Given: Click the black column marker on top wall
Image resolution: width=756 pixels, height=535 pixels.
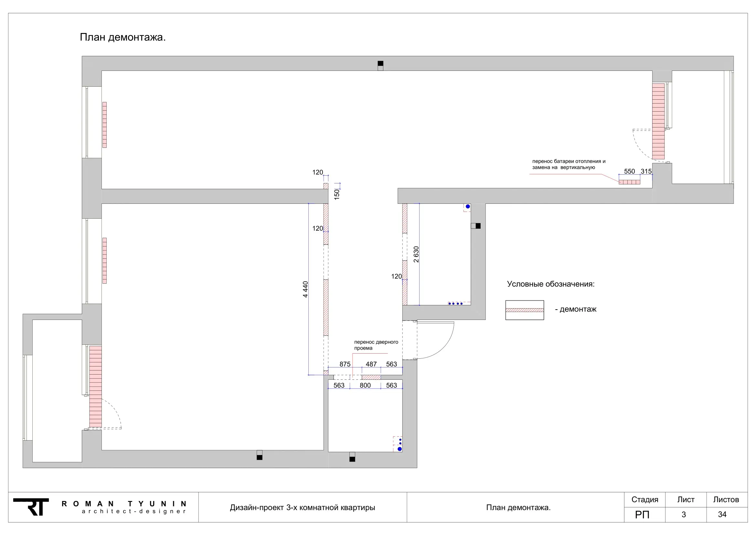Looking at the screenshot, I should click(x=380, y=64).
